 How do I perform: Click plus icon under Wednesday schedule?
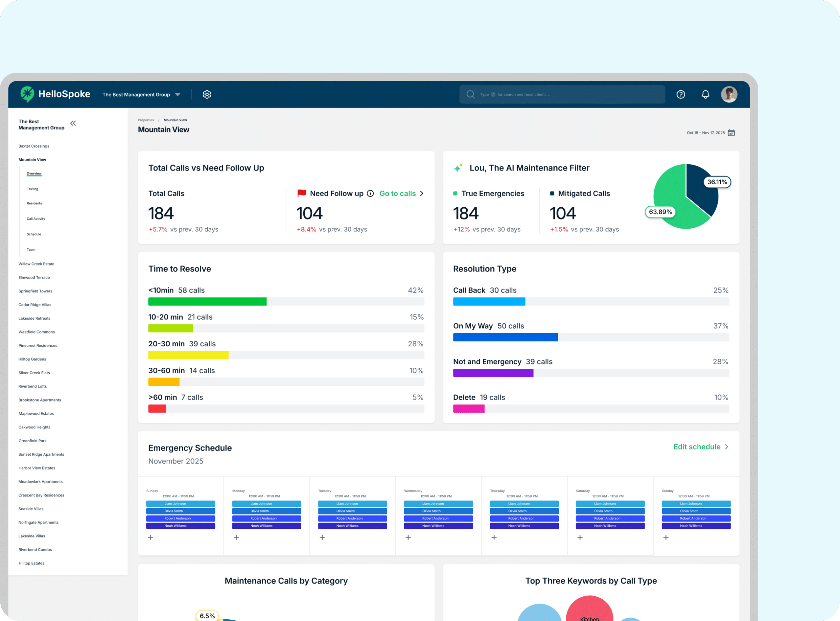pyautogui.click(x=408, y=537)
